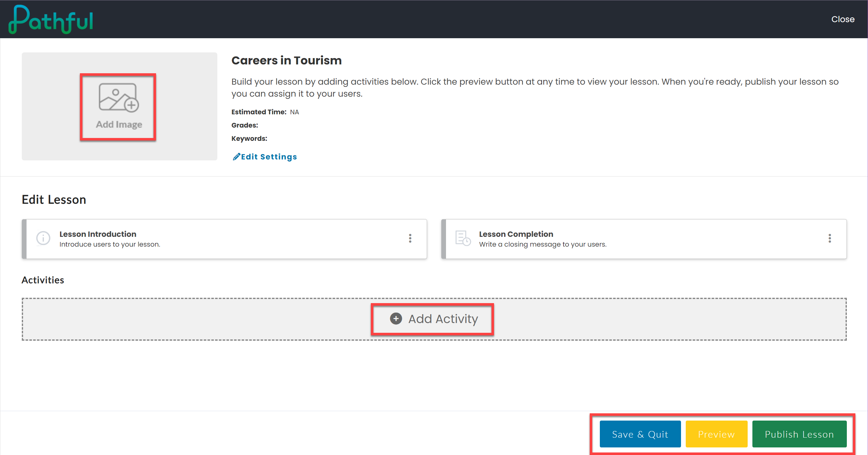Click the plus icon on Add Activity
868x455 pixels.
(396, 319)
